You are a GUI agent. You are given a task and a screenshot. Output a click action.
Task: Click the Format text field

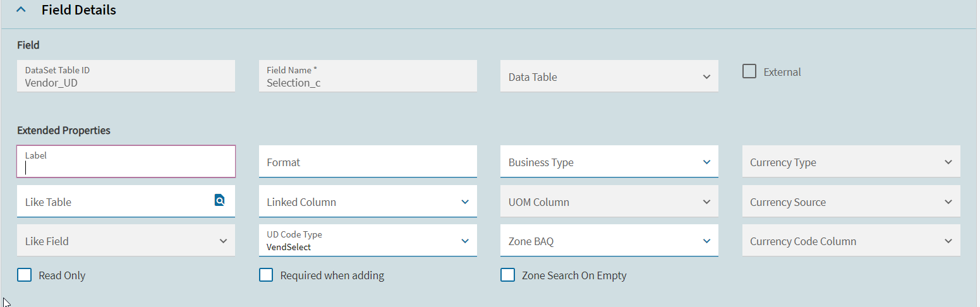click(368, 162)
